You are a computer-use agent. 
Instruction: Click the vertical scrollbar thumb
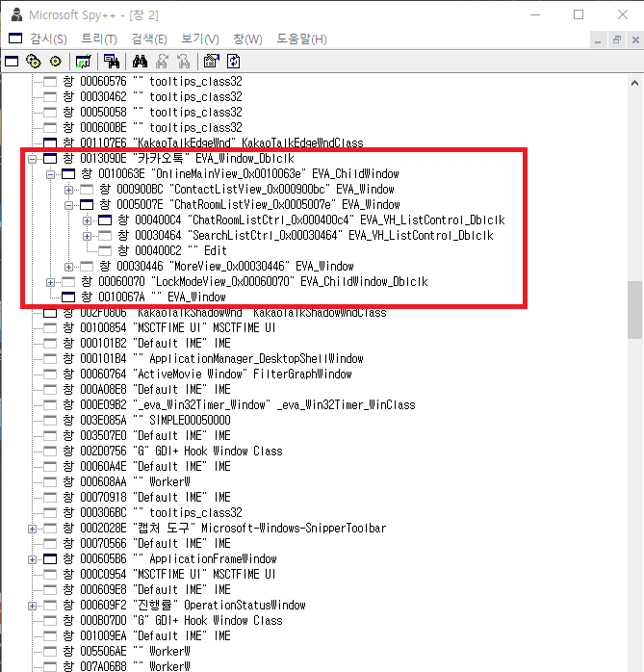click(634, 310)
